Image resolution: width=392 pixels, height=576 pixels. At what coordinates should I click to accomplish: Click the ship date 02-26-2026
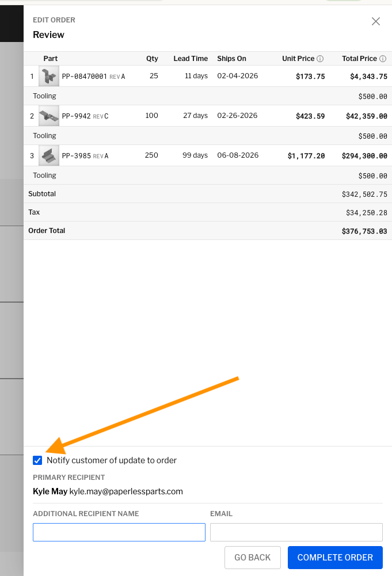pyautogui.click(x=237, y=116)
